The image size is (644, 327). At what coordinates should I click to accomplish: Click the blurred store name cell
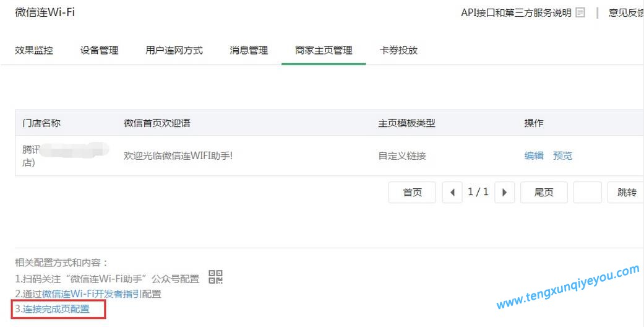click(x=66, y=155)
